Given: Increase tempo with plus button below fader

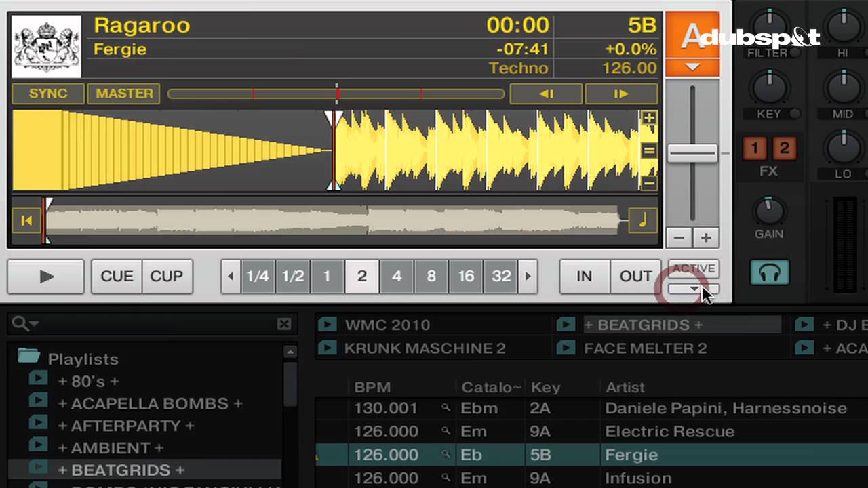Looking at the screenshot, I should [706, 237].
